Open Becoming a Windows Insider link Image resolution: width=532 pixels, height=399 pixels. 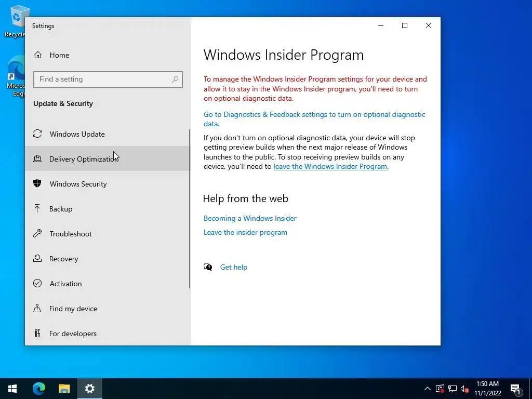coord(250,218)
